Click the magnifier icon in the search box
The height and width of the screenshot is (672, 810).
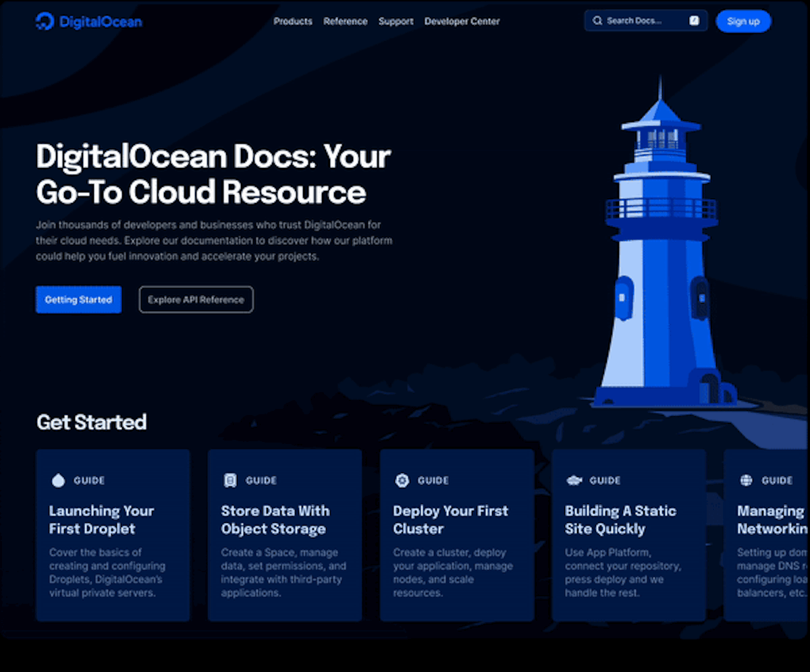[597, 21]
